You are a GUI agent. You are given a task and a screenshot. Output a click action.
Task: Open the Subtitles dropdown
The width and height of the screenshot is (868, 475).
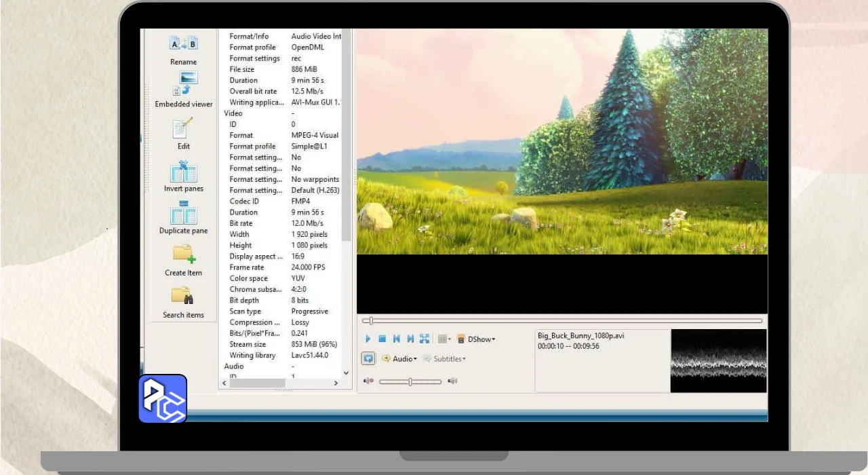tap(444, 358)
